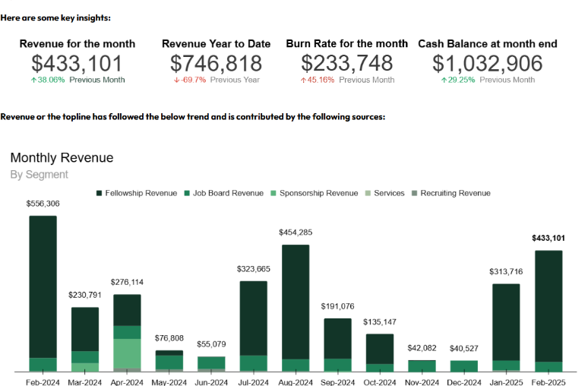Image resolution: width=588 pixels, height=386 pixels.
Task: Click the Sep-2024 bar
Action: 338,345
